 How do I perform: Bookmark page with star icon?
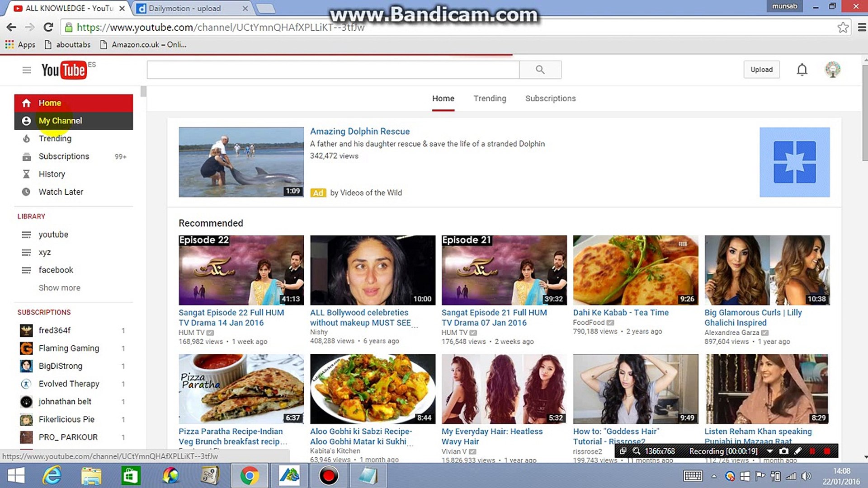click(x=842, y=27)
